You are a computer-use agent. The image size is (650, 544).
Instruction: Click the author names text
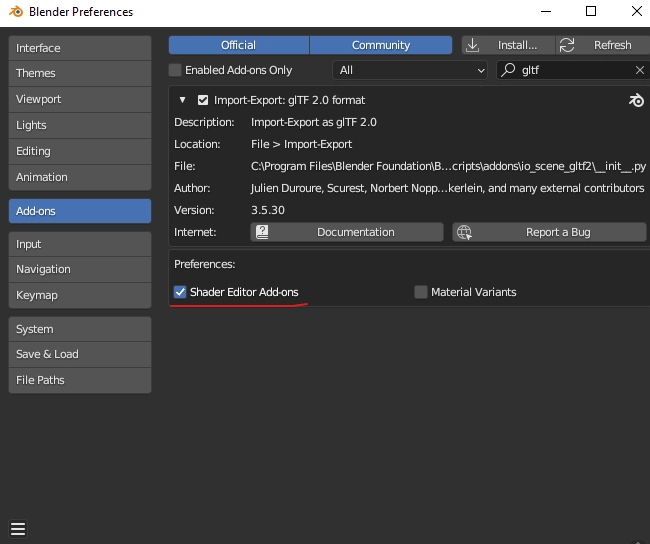click(447, 188)
